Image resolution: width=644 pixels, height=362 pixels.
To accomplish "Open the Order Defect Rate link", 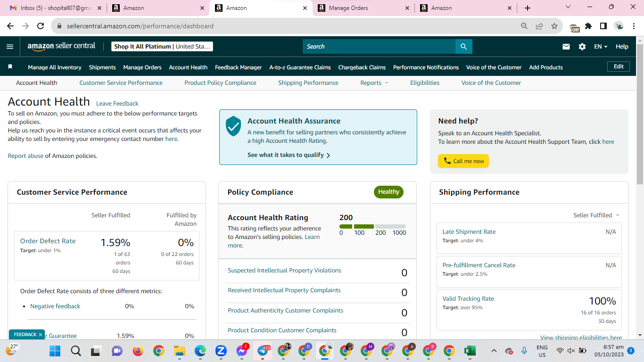I will (x=48, y=241).
